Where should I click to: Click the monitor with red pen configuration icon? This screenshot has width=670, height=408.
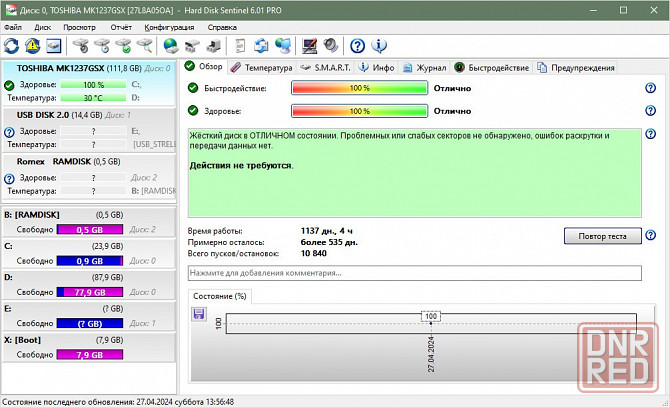pos(309,45)
